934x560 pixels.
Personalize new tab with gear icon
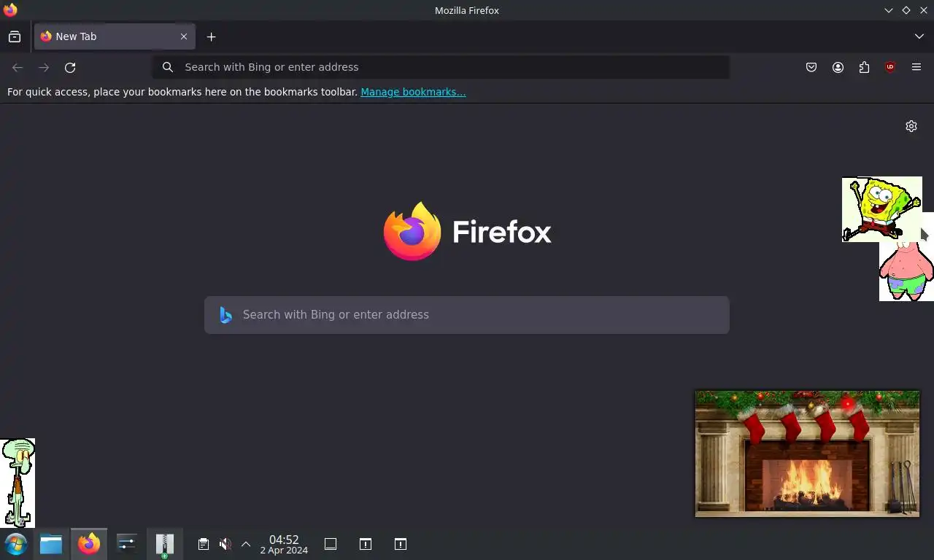coord(911,126)
